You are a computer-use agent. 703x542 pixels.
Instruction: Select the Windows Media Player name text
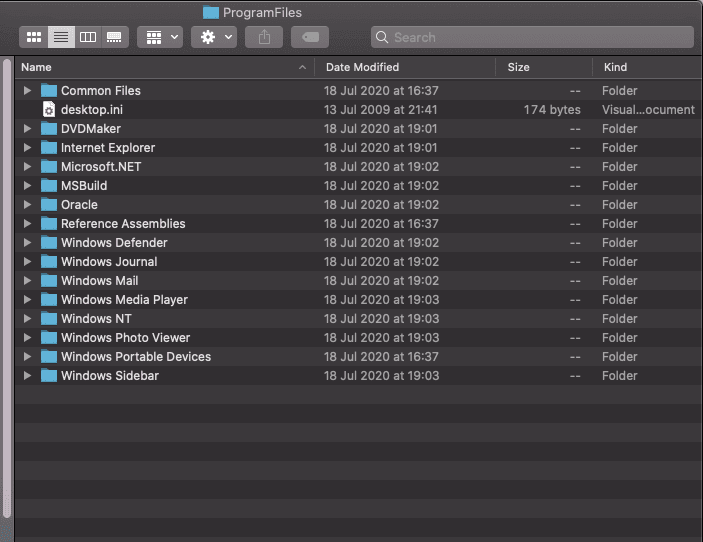pos(124,300)
